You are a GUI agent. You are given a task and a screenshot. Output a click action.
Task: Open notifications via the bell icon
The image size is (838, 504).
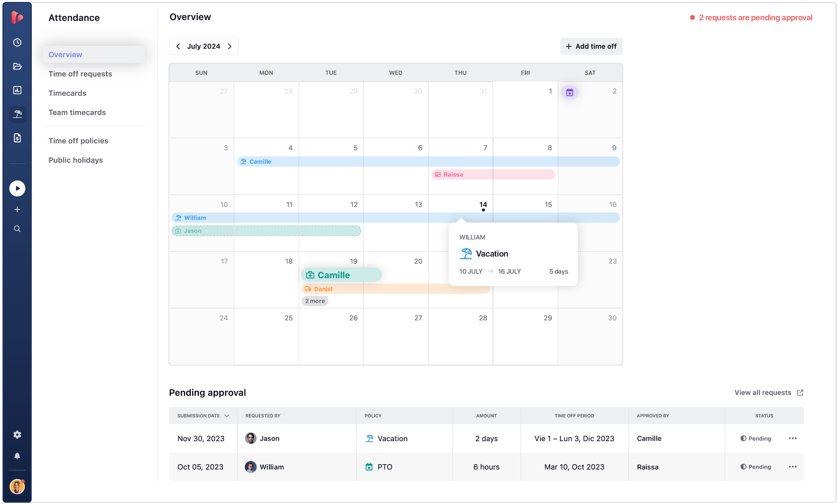[17, 455]
